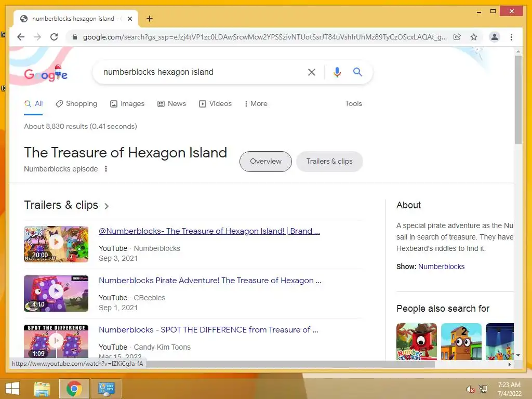Viewport: 532px width, 399px height.
Task: Click the CBeebies channel name text
Action: [149, 298]
